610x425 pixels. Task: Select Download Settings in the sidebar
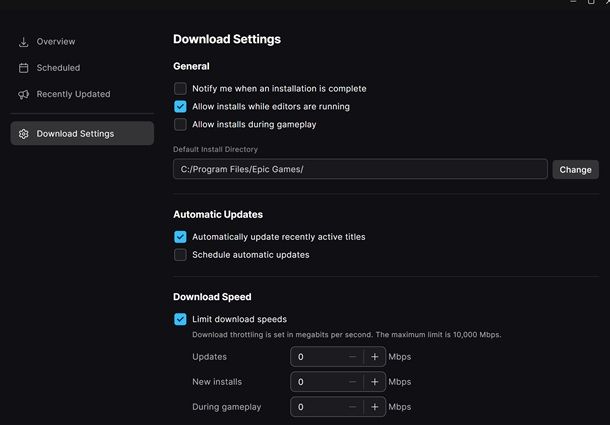[82, 133]
